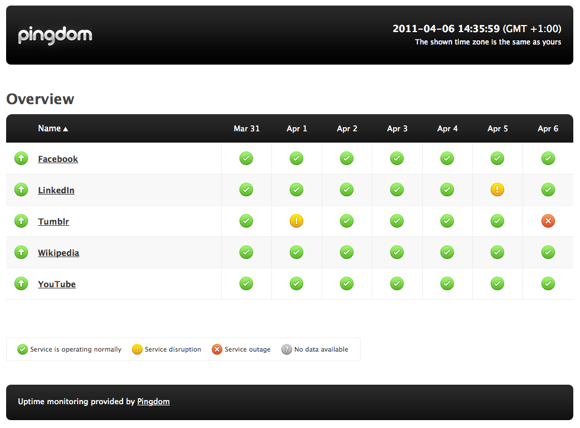This screenshot has height=428, width=580.
Task: Click the Mar 31 column header
Action: 246,129
